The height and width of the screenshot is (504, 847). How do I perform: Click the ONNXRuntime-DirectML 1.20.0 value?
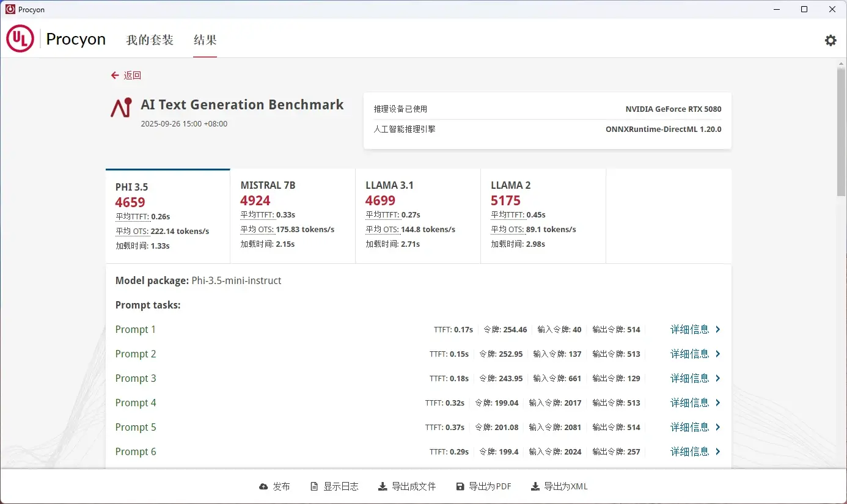coord(664,130)
